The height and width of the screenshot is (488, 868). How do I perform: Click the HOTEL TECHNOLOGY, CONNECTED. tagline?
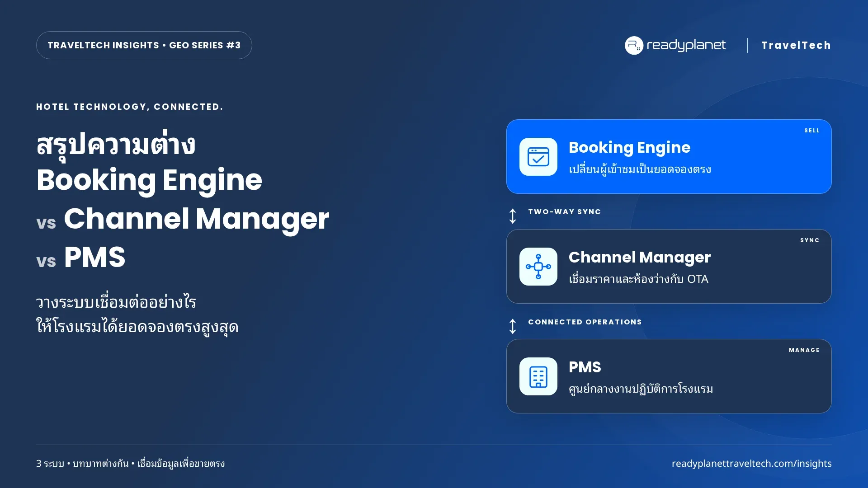point(130,107)
